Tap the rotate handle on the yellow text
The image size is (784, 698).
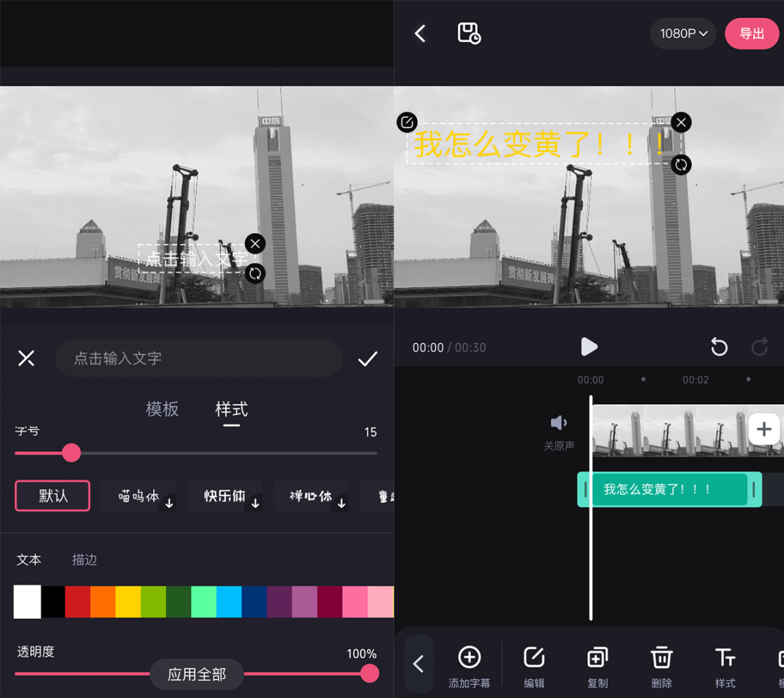click(x=681, y=165)
